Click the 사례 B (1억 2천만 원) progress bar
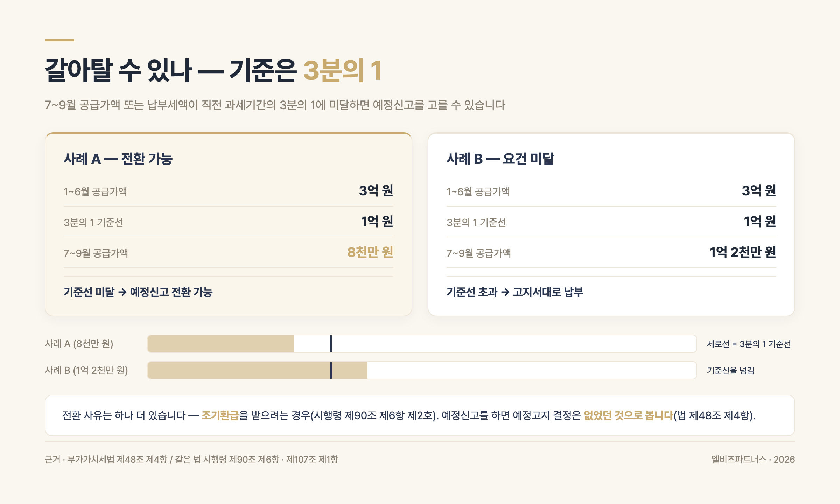Viewport: 840px width, 504px height. click(422, 370)
